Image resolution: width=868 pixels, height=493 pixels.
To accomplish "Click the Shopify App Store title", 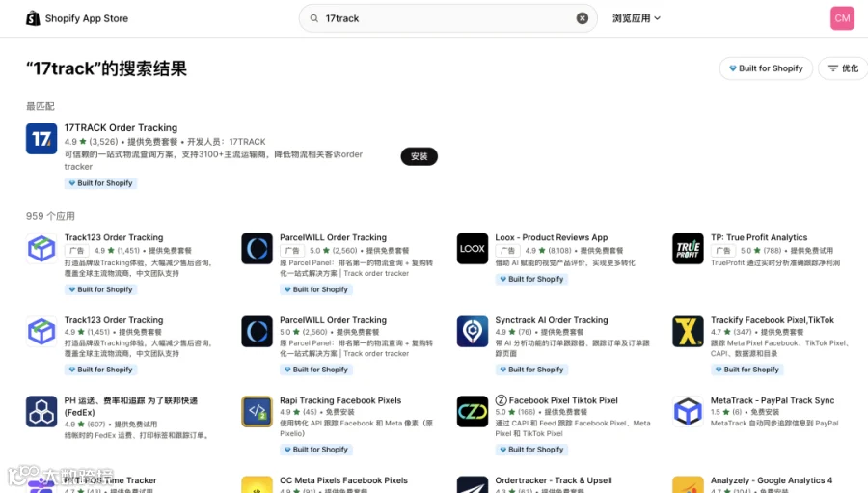I will click(87, 18).
